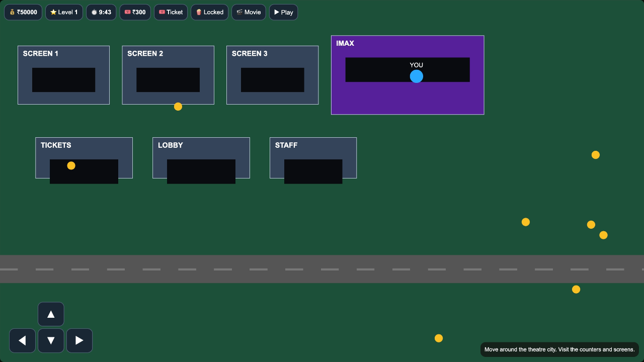The width and height of the screenshot is (644, 362).
Task: Select the Staff building
Action: click(x=313, y=158)
